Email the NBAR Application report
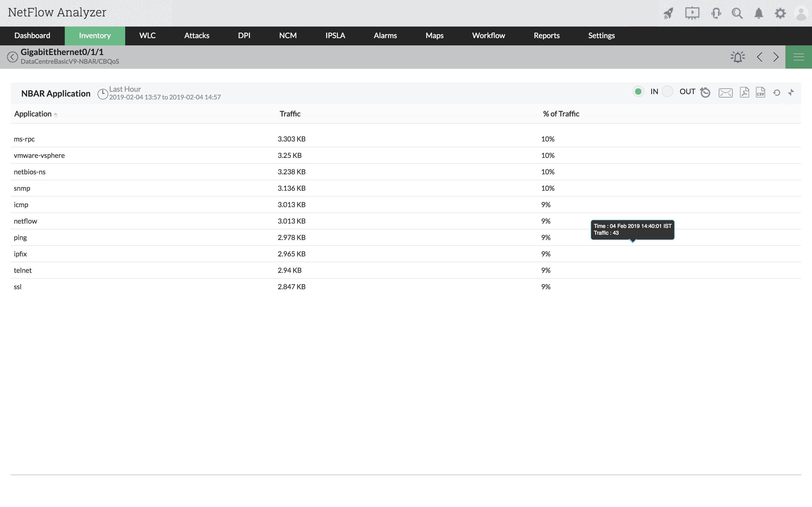The image size is (812, 507). tap(725, 92)
